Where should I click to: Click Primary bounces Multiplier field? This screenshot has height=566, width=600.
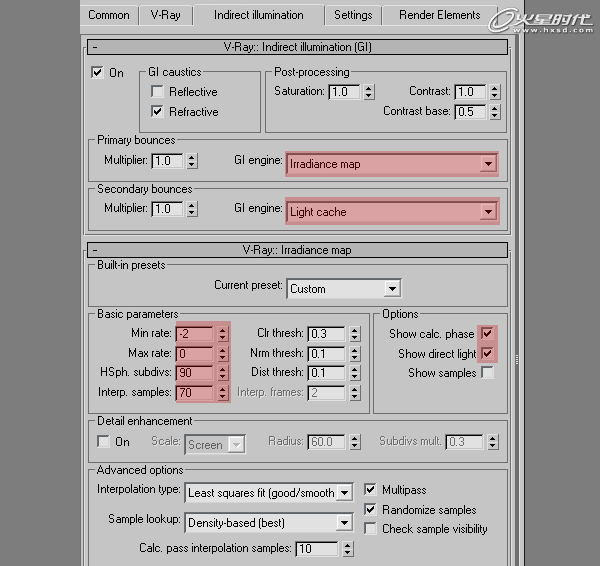pyautogui.click(x=168, y=161)
